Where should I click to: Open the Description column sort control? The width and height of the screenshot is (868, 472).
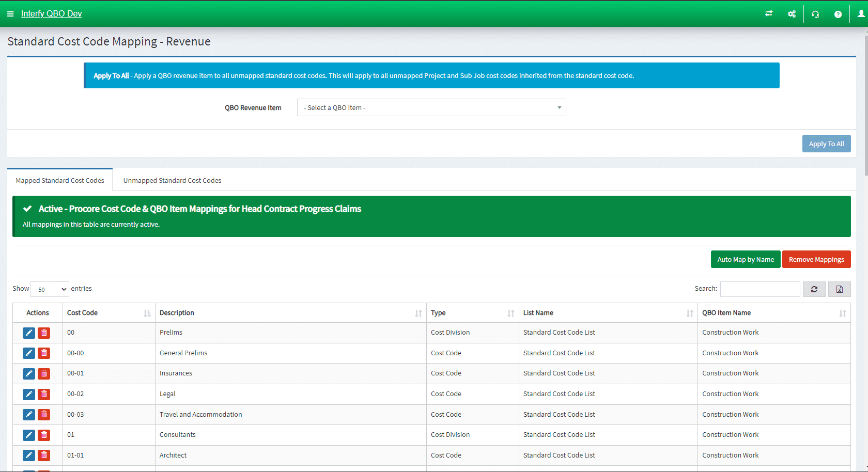click(x=419, y=312)
